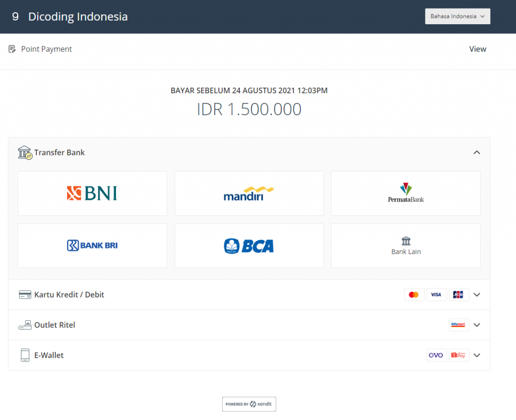
Task: Choose Mandiri as transfer bank
Action: [x=249, y=193]
